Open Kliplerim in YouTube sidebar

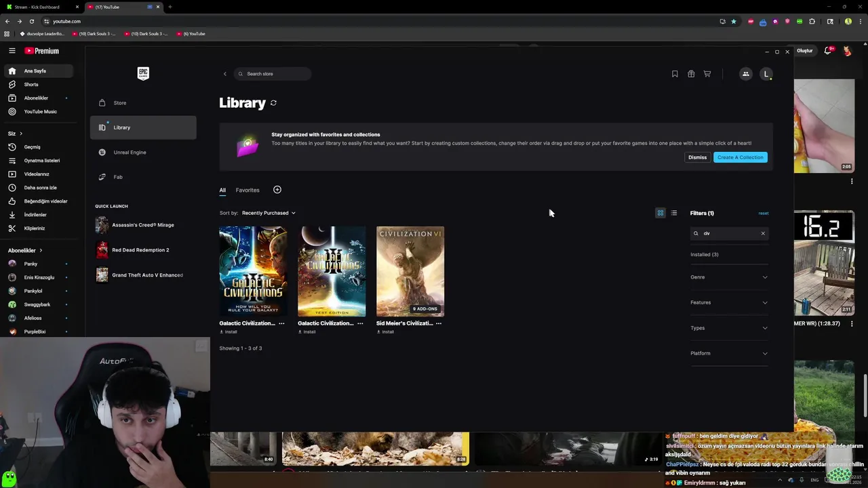[x=39, y=228]
